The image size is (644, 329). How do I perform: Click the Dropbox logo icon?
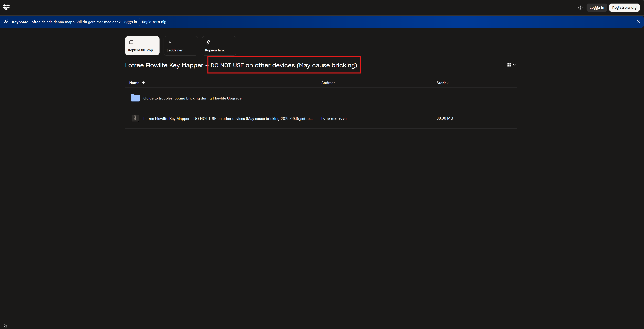click(x=6, y=7)
